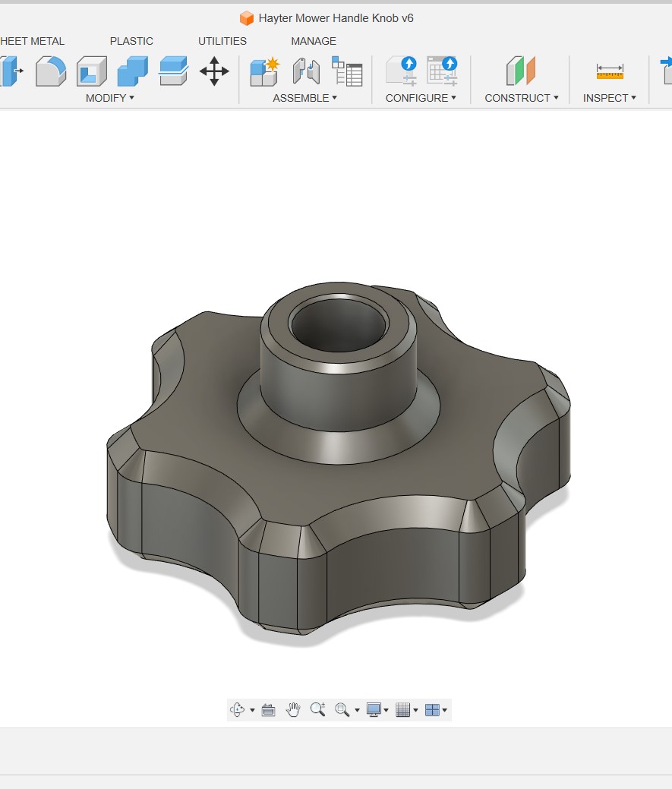Select the Combine bodies tool

[133, 71]
